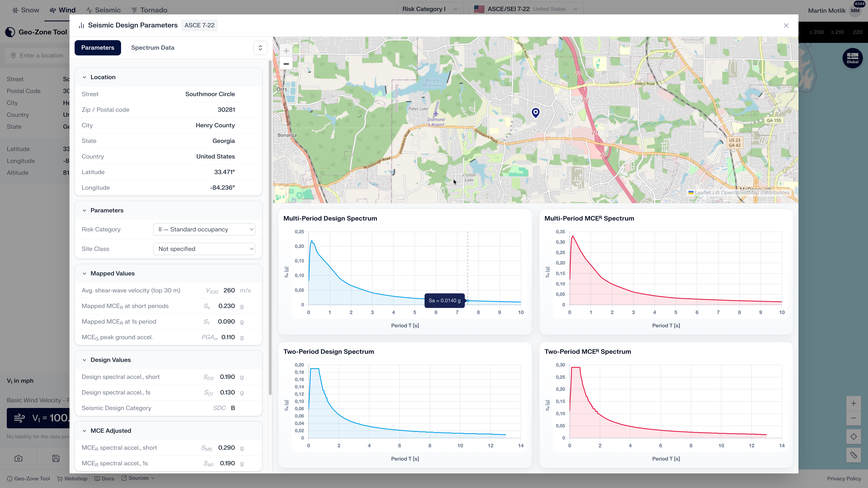Screen dimensions: 868x488
Task: Open the Snow tab in background window
Action: (26, 10)
